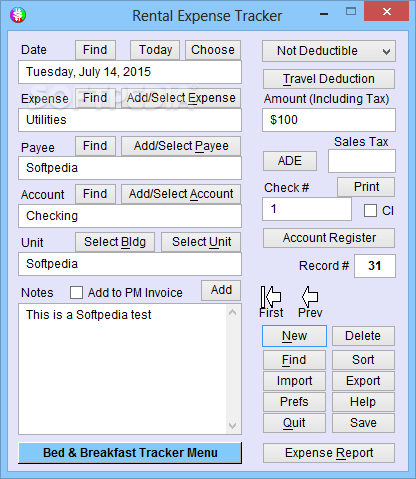Screen dimensions: 416x479
Task: Open Add/Select Account
Action: (x=181, y=194)
